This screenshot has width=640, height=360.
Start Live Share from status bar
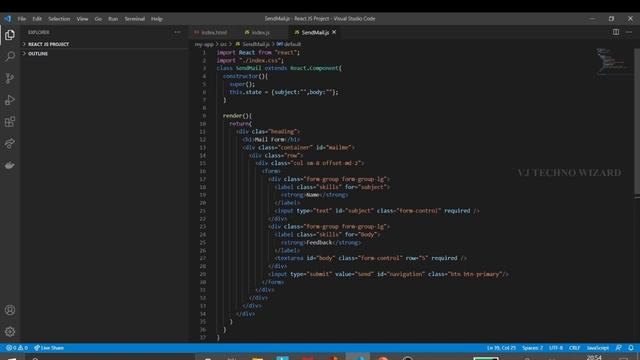[49, 348]
